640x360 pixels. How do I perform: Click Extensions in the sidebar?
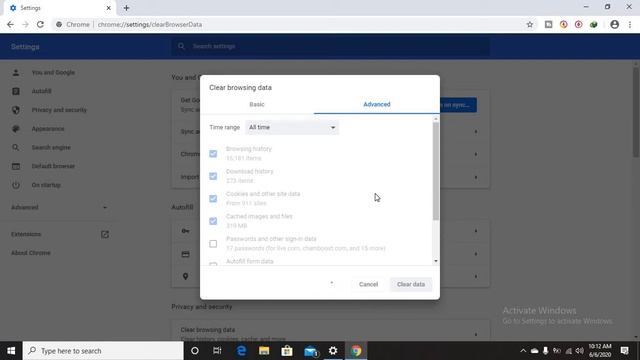pyautogui.click(x=26, y=234)
